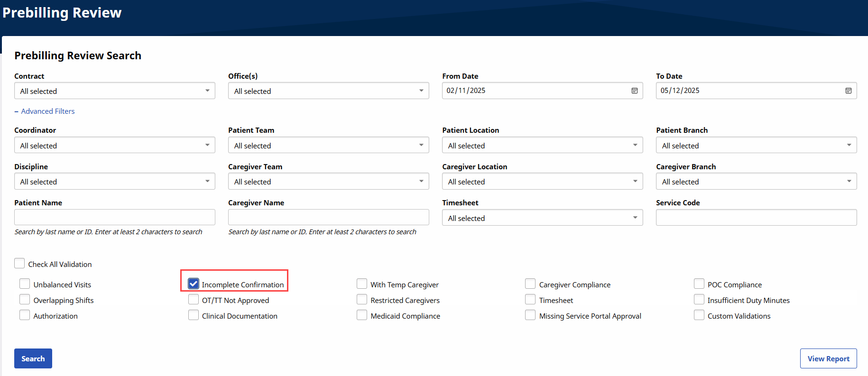Open the To Date calendar picker icon
Image resolution: width=868 pixels, height=376 pixels.
point(848,91)
